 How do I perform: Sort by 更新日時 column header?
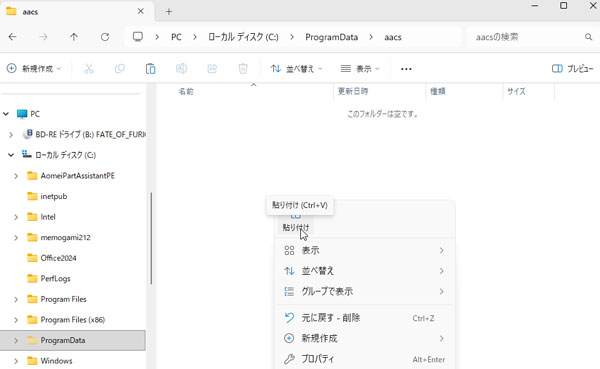coord(353,91)
